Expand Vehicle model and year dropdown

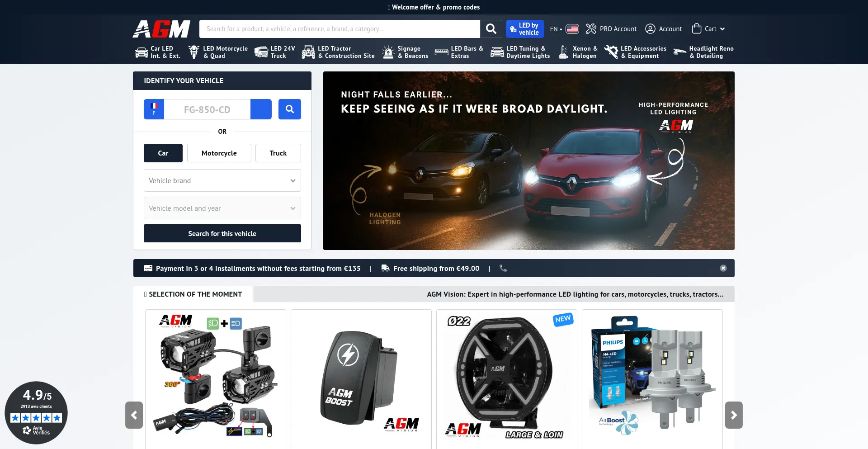(222, 208)
